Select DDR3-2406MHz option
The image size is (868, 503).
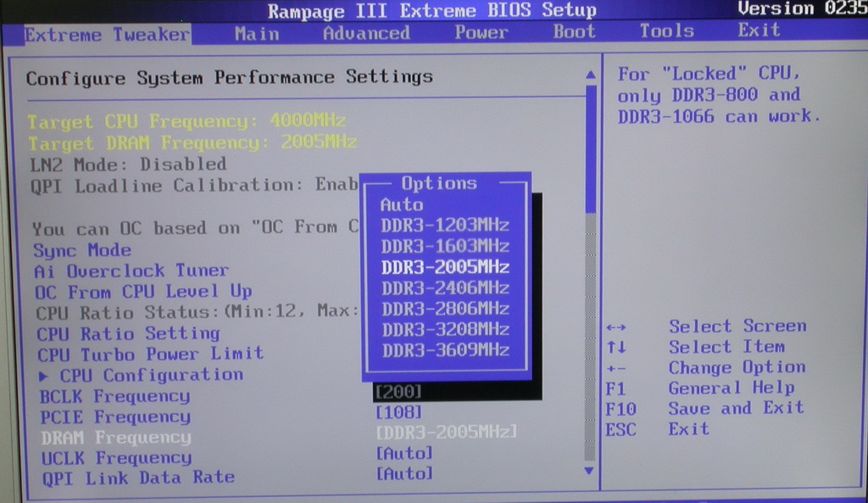(446, 288)
